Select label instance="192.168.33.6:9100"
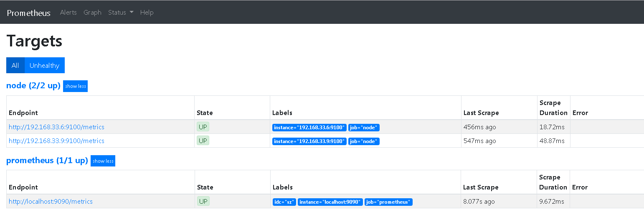This screenshot has width=644, height=215. (x=309, y=128)
